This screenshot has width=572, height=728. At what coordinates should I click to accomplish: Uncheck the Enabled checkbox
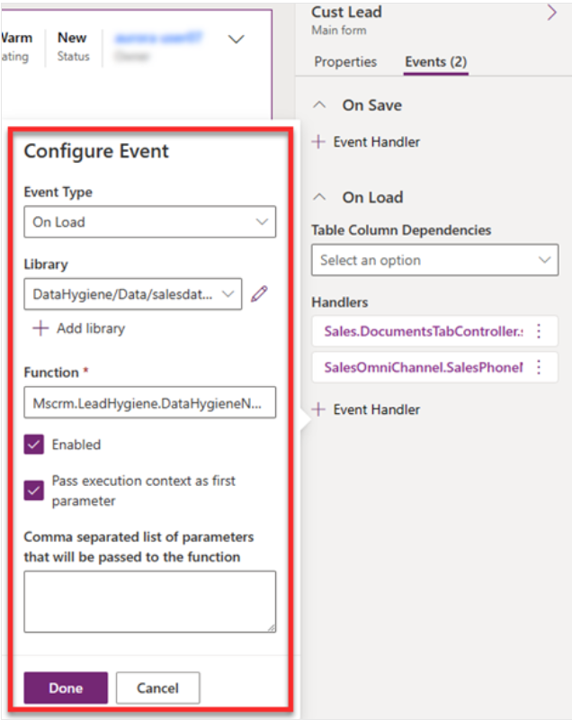tap(34, 445)
